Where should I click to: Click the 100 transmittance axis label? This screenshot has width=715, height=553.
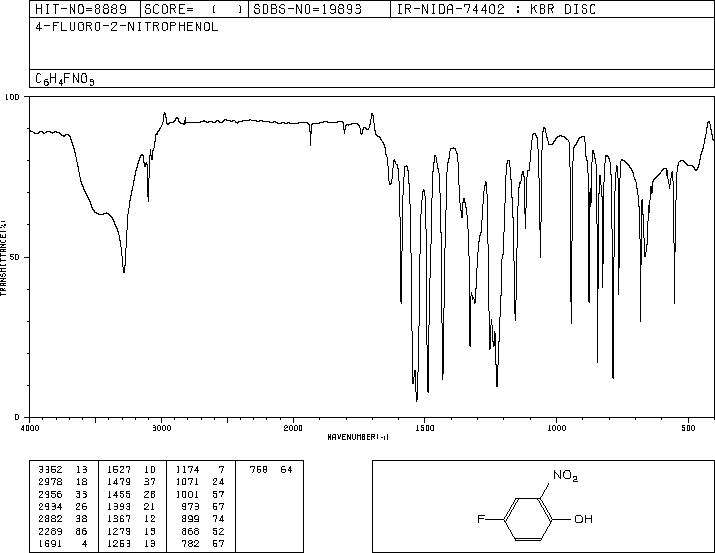[12, 97]
